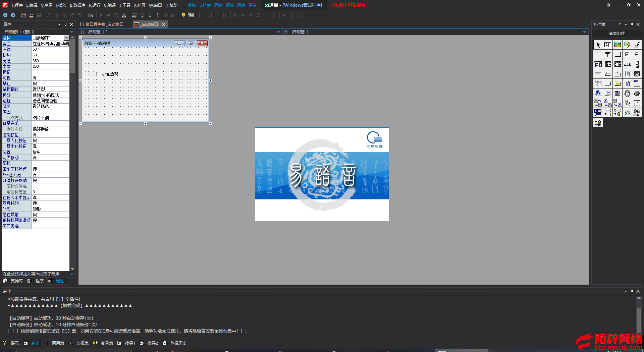This screenshot has height=352, width=644.
Task: Pick the Label (字) component
Action: tap(607, 54)
